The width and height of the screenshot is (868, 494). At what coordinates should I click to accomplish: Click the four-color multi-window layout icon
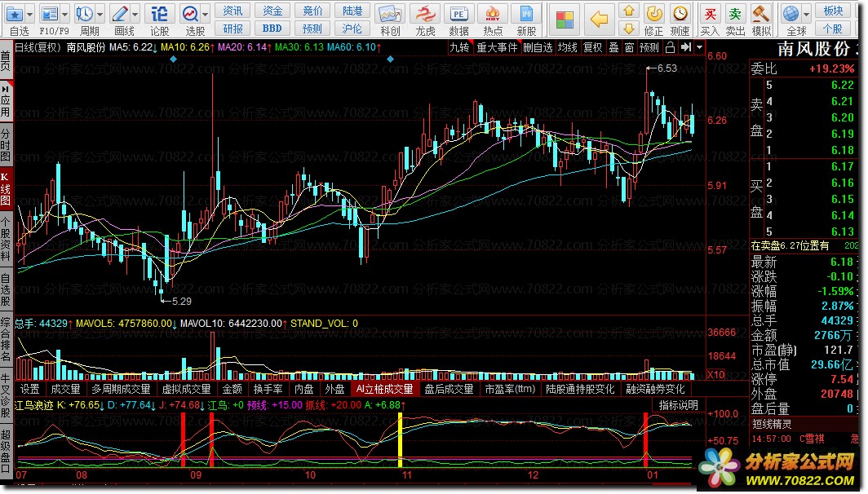coord(565,20)
